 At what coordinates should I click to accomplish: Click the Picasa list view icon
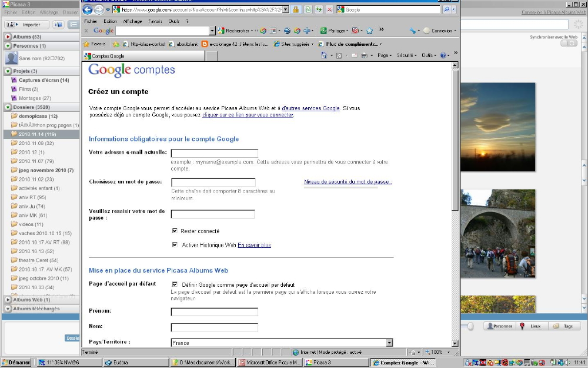tap(73, 25)
